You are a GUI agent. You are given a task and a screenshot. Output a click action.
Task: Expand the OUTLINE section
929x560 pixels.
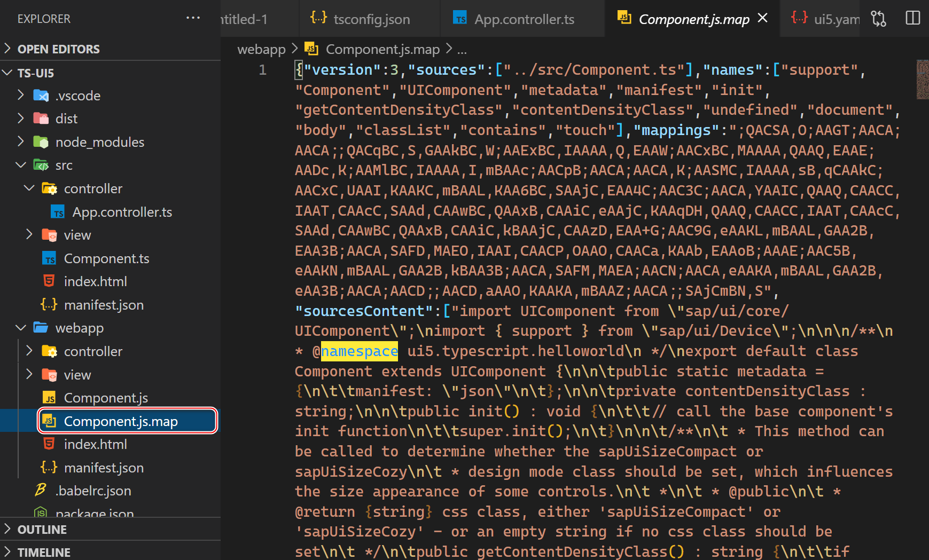(110, 530)
